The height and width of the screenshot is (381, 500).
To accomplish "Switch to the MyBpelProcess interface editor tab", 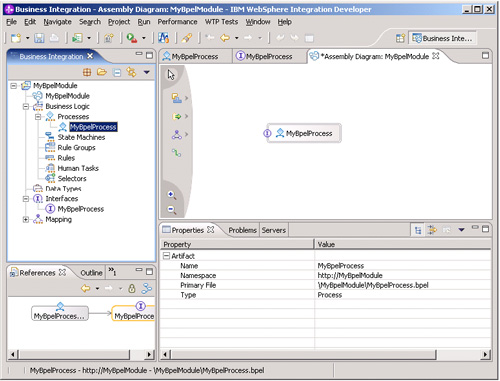I will [x=269, y=57].
